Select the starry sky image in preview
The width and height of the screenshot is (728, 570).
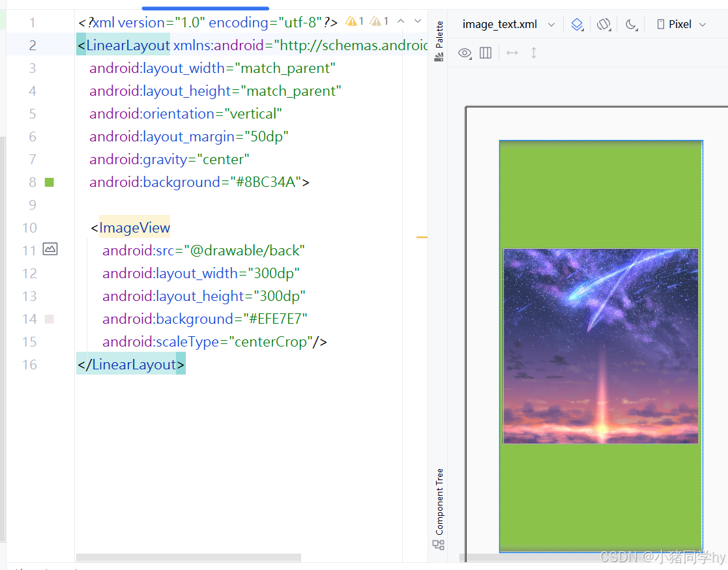click(x=601, y=347)
